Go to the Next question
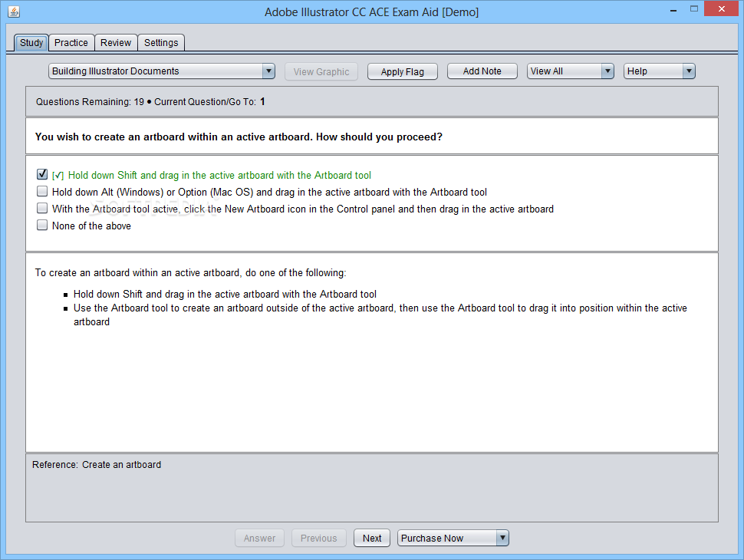The image size is (744, 560). (x=372, y=539)
